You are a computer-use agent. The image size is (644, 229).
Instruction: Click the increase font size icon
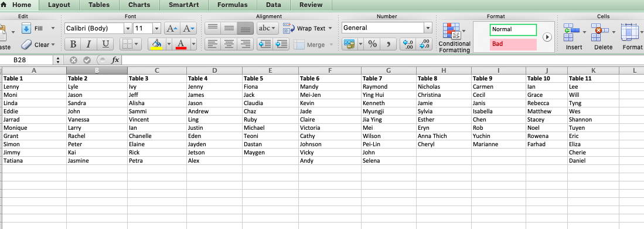[x=172, y=28]
